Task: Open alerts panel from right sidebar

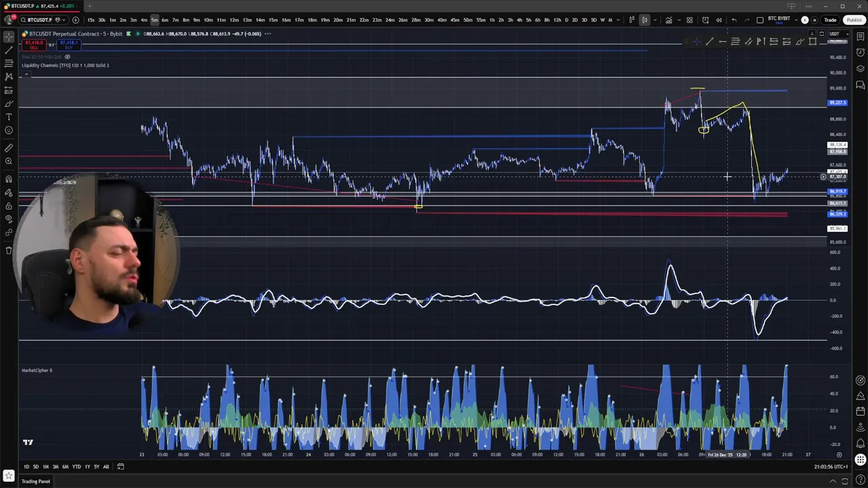Action: coord(860,54)
